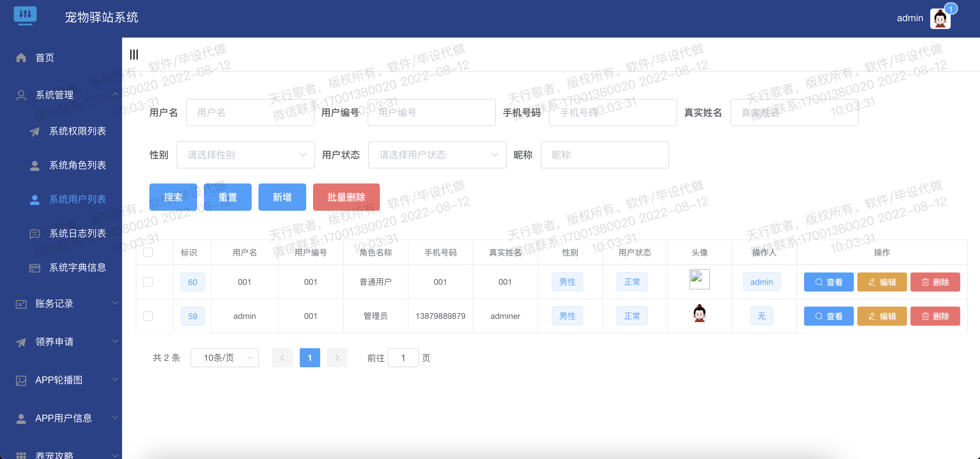This screenshot has width=980, height=459.
Task: Click the 首页 home icon in sidebar
Action: point(21,58)
